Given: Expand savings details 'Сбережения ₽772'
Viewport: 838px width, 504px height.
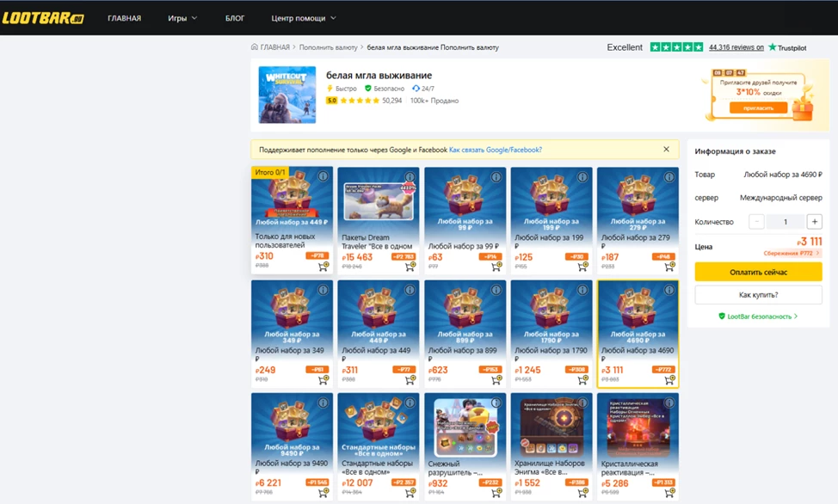Looking at the screenshot, I should point(792,254).
